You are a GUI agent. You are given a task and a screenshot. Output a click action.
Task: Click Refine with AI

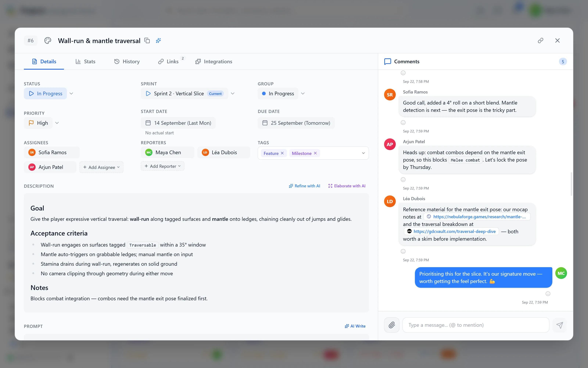(x=304, y=186)
